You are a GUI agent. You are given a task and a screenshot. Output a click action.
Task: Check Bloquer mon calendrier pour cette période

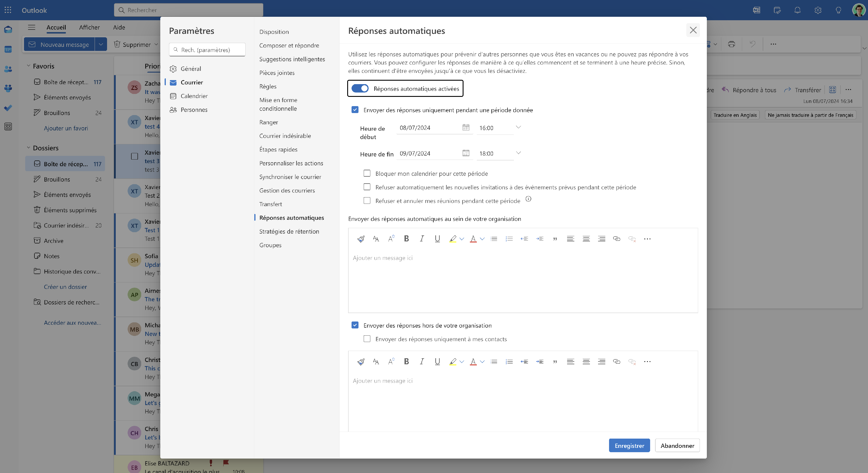click(367, 173)
